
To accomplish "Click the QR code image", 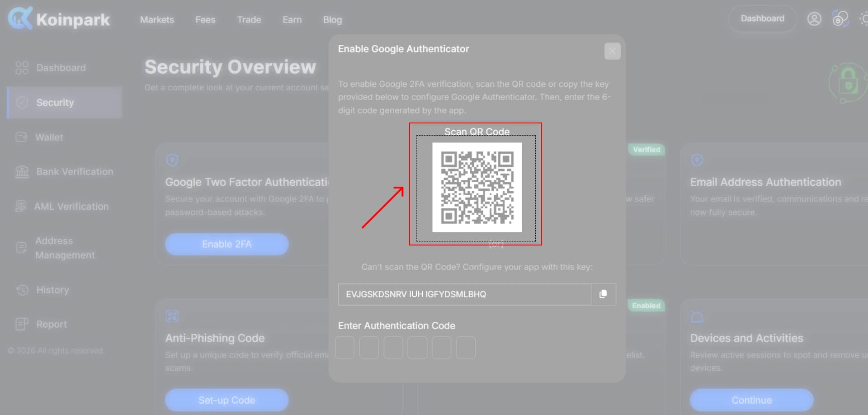I will [477, 187].
